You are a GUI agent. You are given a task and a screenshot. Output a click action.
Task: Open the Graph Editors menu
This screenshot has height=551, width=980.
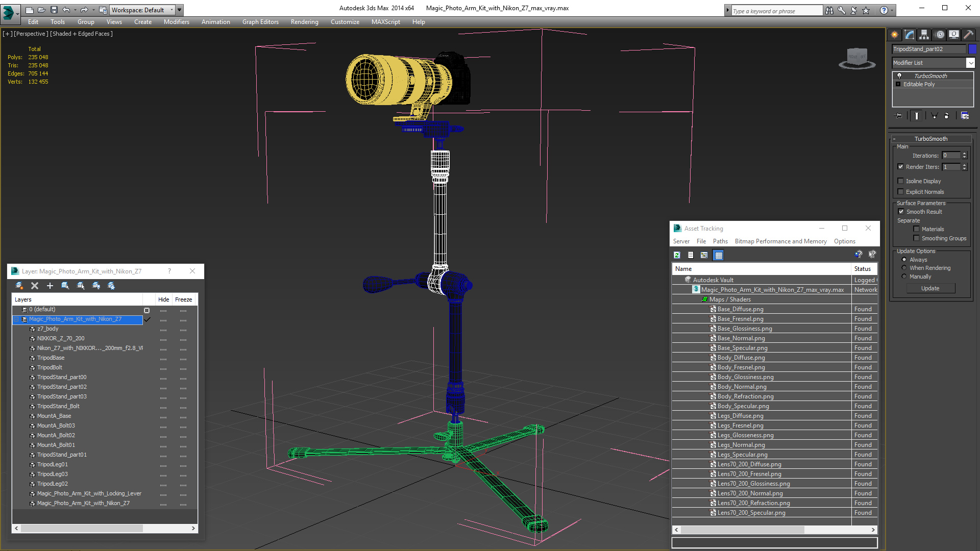pyautogui.click(x=260, y=22)
